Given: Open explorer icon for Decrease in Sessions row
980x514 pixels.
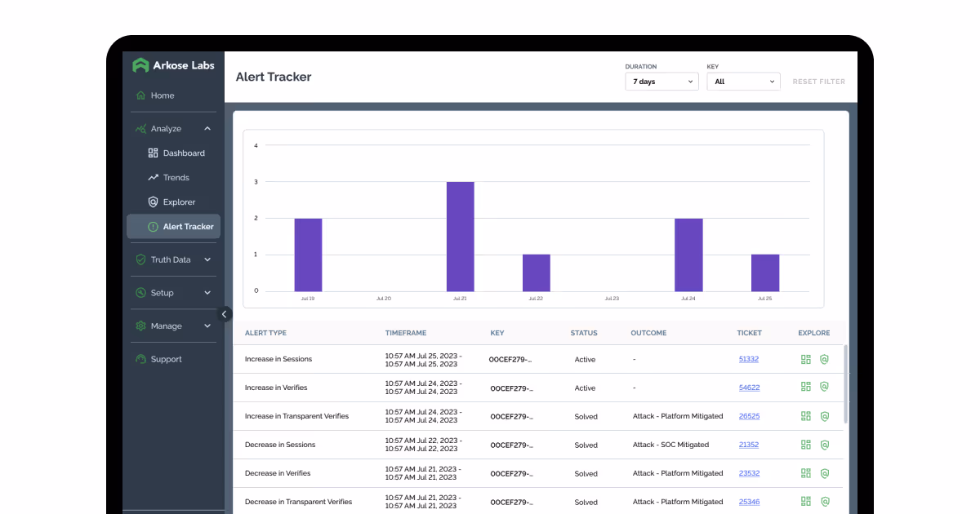Looking at the screenshot, I should (825, 445).
